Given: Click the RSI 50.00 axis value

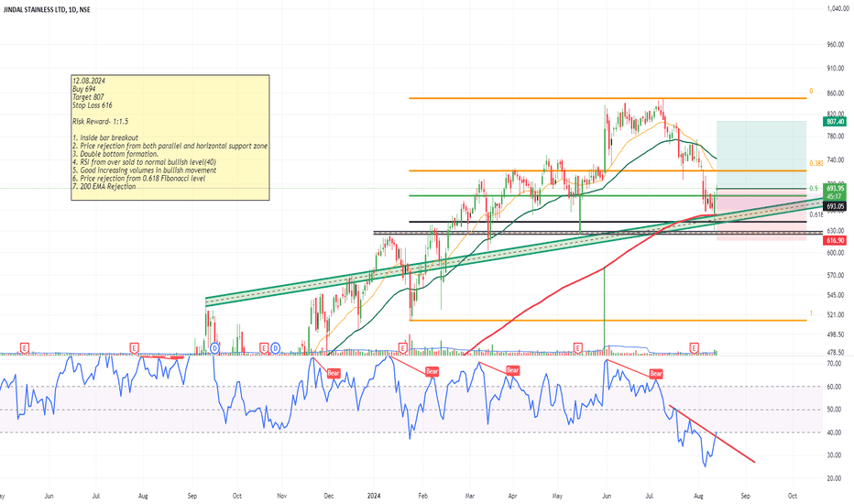Looking at the screenshot, I should [x=834, y=410].
